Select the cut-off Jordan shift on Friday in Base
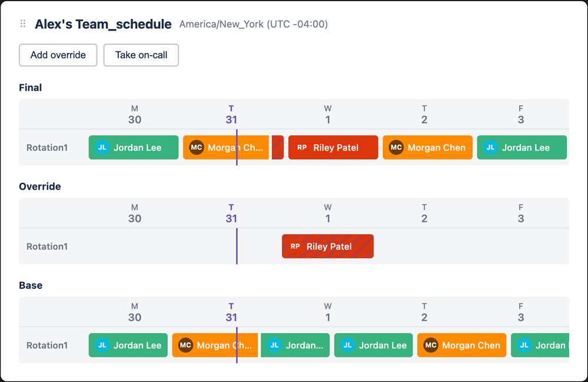The width and height of the screenshot is (588, 382). tap(540, 346)
